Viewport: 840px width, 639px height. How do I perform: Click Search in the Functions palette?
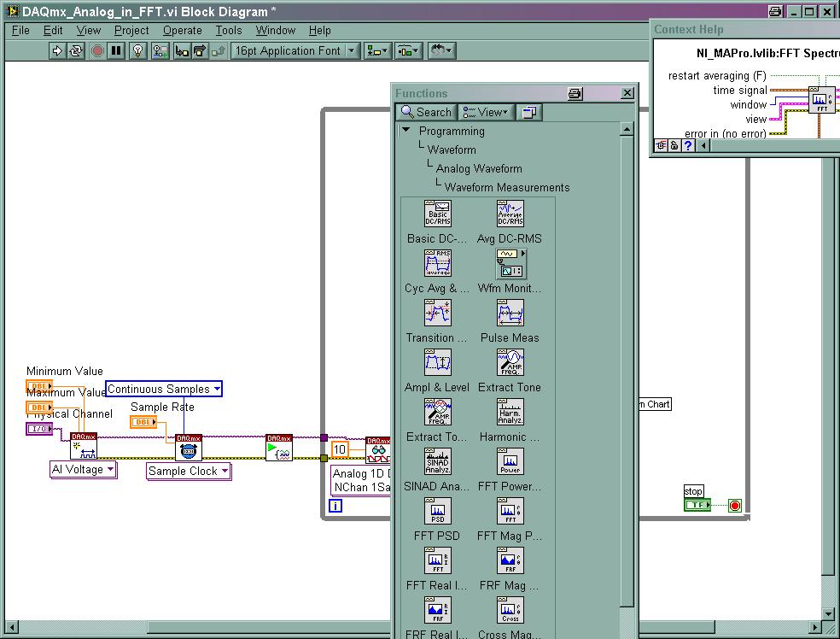point(427,112)
